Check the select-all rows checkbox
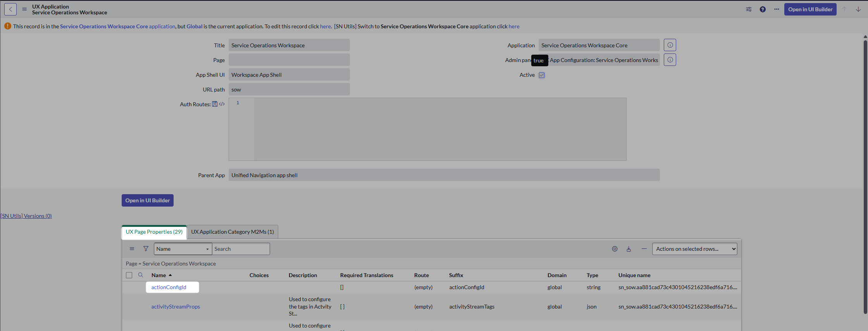This screenshot has height=331, width=868. click(129, 275)
